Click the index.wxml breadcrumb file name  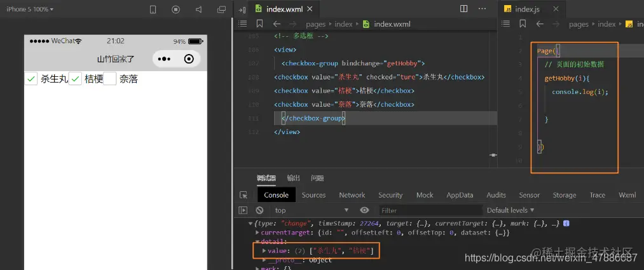392,24
